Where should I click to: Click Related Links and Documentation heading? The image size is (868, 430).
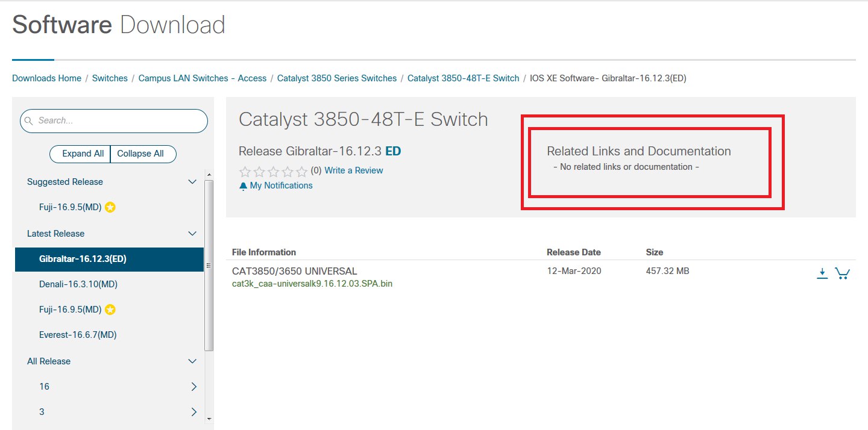[x=639, y=151]
